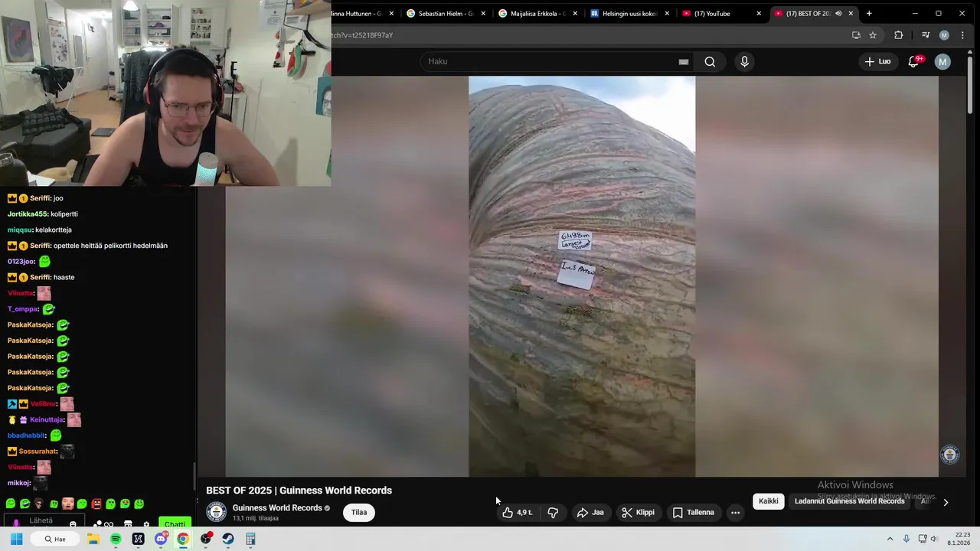Click the Jortikka455 username in chat
Screen dimensions: 980x551
click(x=28, y=214)
